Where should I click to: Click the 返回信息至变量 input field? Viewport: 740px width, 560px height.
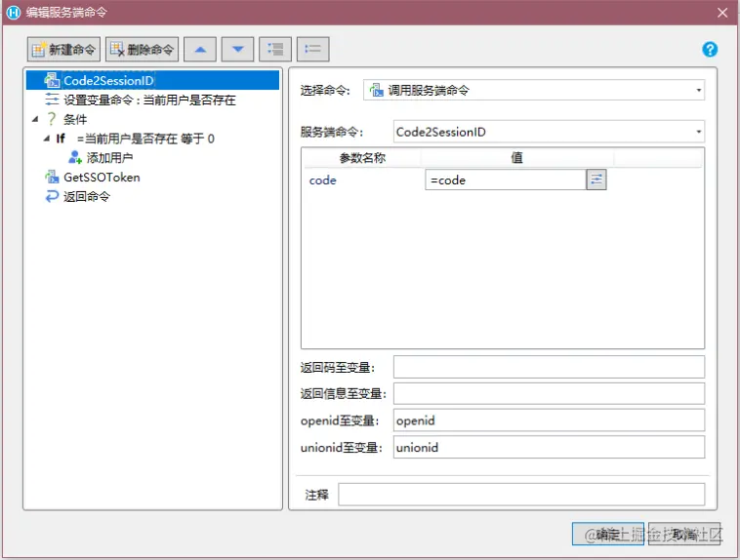pyautogui.click(x=549, y=393)
